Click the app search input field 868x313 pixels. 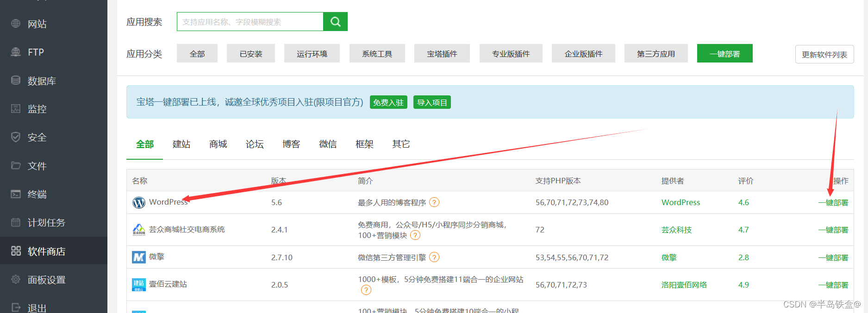point(250,22)
